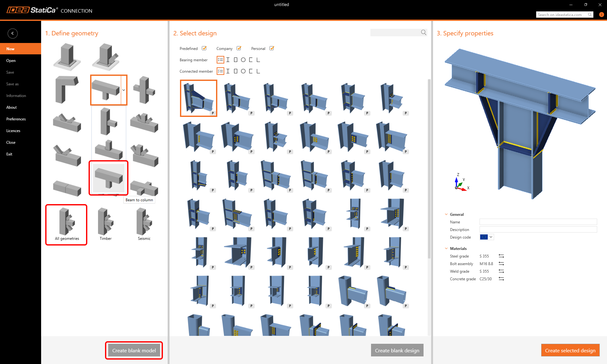Swap the Steel grade material icon
This screenshot has height=364, width=607.
pos(501,256)
